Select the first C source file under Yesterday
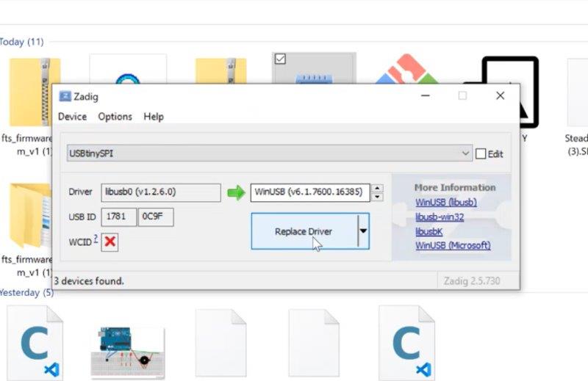Image resolution: width=588 pixels, height=381 pixels. tap(35, 342)
